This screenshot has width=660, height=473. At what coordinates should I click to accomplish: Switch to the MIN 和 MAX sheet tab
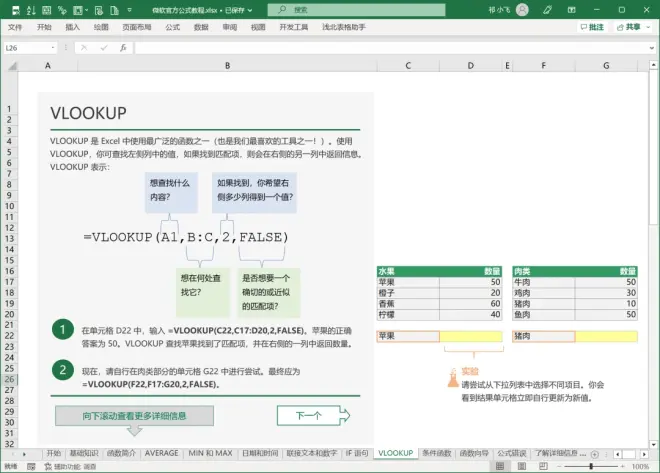pyautogui.click(x=210, y=453)
